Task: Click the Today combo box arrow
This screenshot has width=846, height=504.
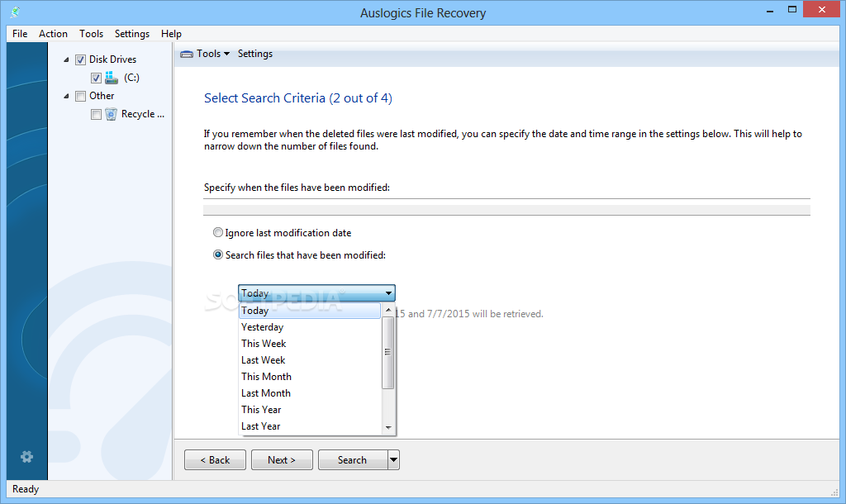Action: 388,293
